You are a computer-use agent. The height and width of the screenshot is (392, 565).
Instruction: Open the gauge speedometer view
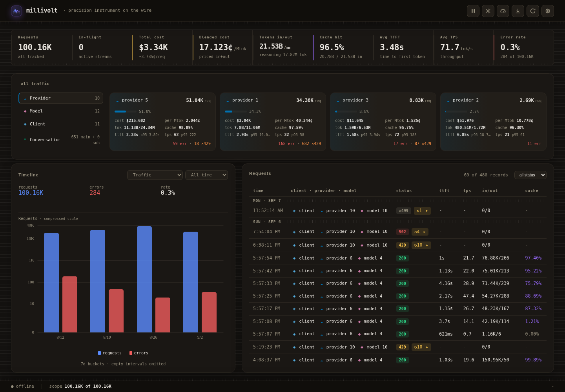pos(503,11)
